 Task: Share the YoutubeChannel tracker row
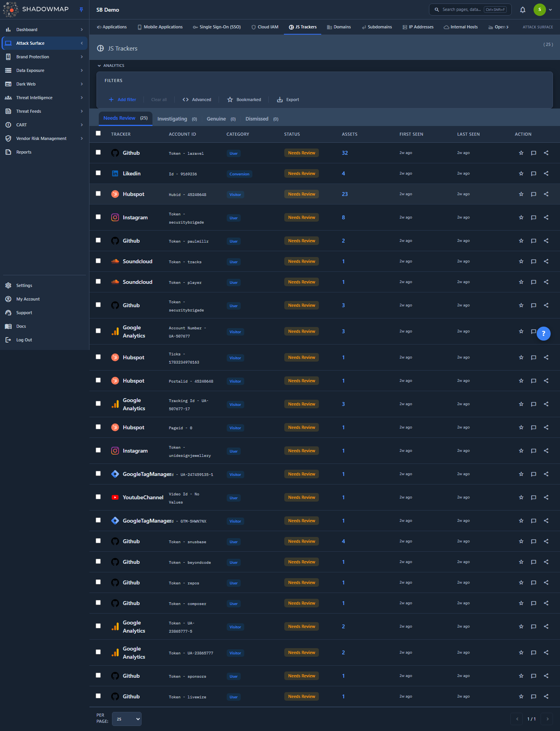point(546,497)
